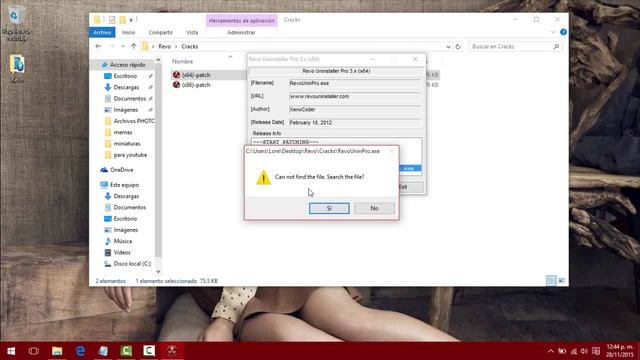Open recent locations dropdown arrow

123,47
